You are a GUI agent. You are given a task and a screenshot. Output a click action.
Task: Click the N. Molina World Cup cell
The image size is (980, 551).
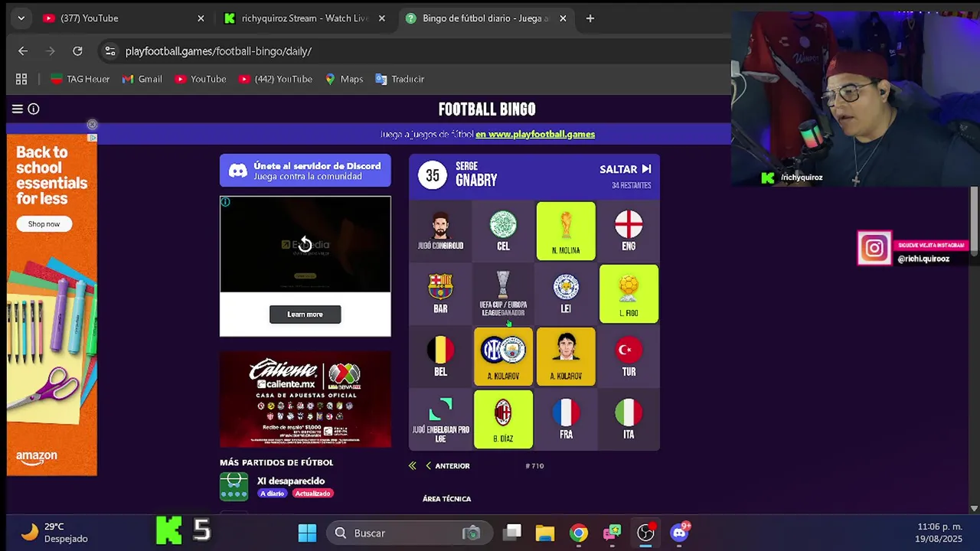coord(566,231)
